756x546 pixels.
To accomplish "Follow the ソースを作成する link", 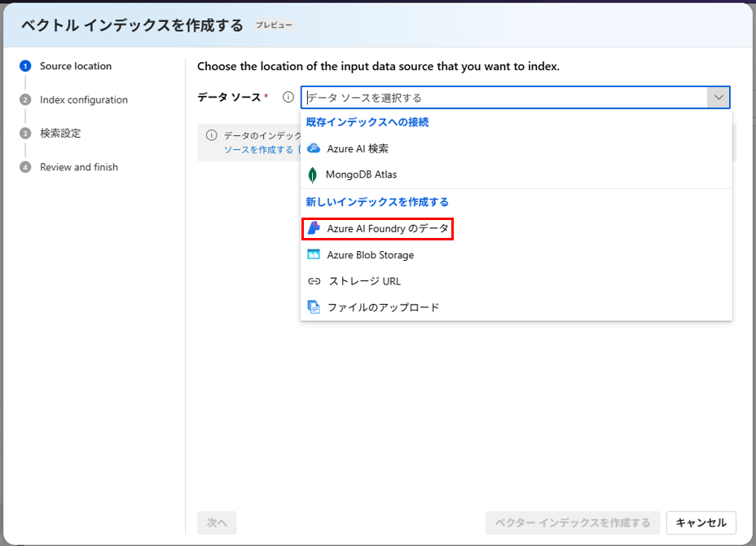I will 258,149.
